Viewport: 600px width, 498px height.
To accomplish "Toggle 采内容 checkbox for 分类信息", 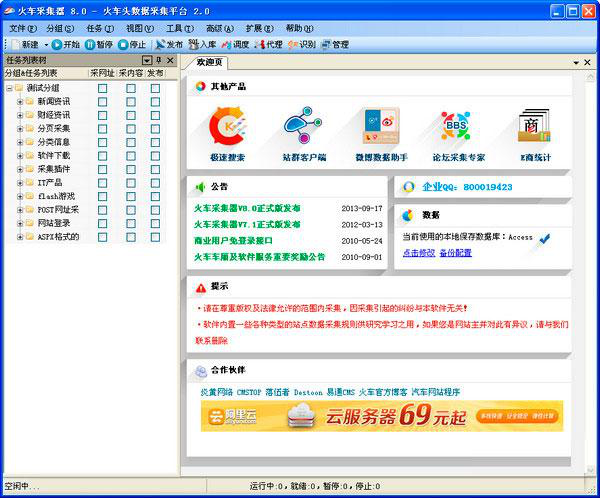I will (131, 142).
